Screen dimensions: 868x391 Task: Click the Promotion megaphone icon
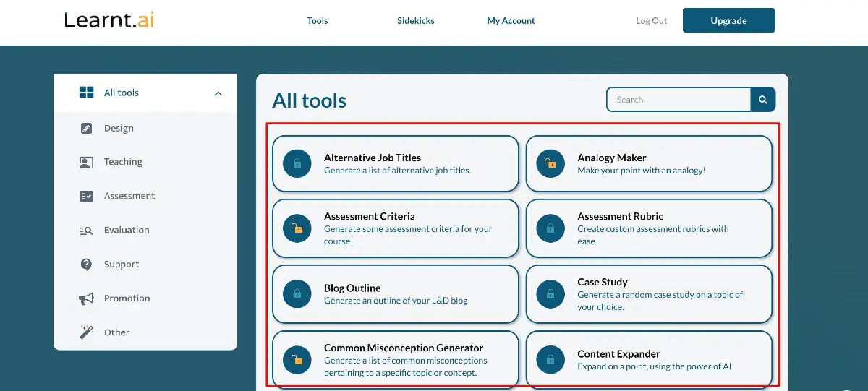click(x=87, y=298)
